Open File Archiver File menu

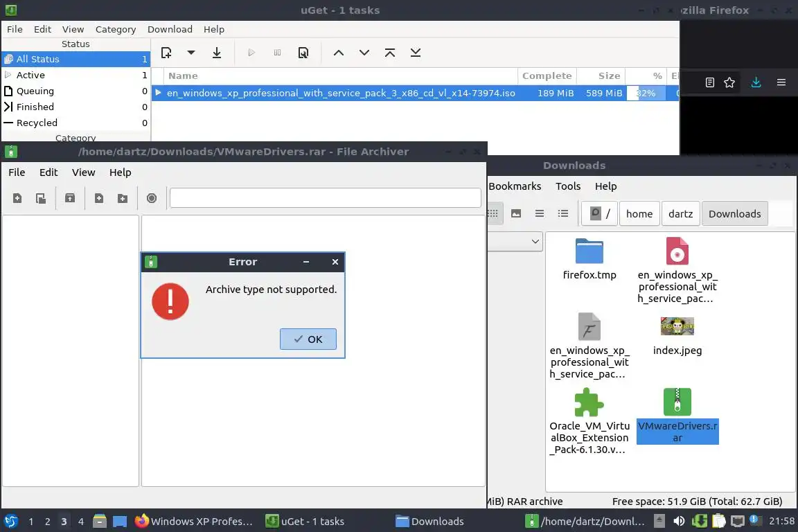point(17,172)
